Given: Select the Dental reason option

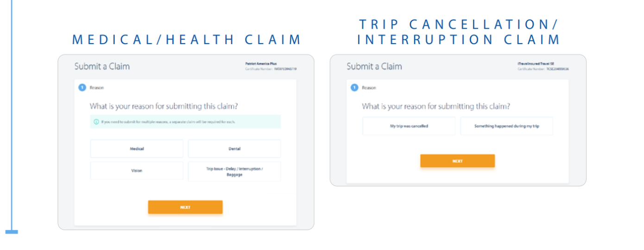Looking at the screenshot, I should click(x=234, y=149).
